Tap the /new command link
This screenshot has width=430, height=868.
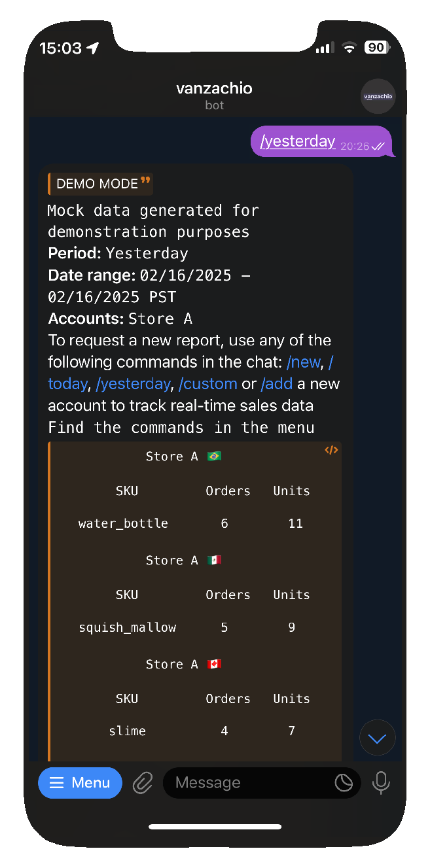pyautogui.click(x=304, y=362)
